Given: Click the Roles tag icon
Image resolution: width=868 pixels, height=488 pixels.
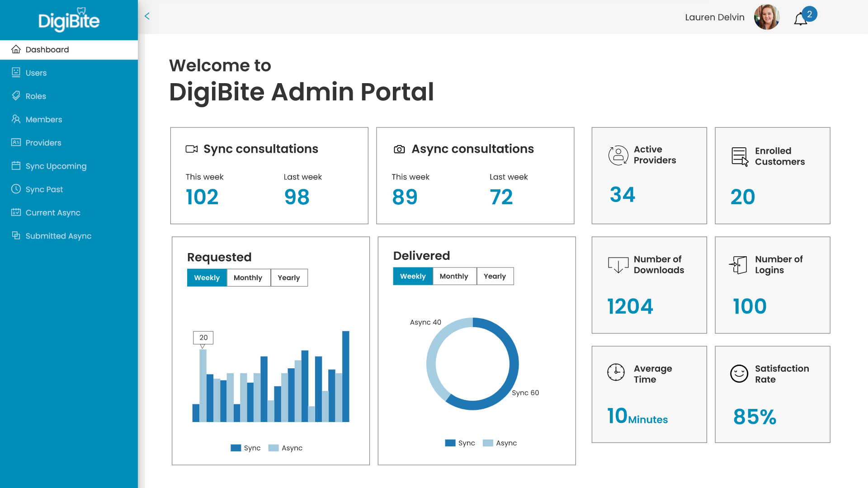Looking at the screenshot, I should tap(16, 96).
